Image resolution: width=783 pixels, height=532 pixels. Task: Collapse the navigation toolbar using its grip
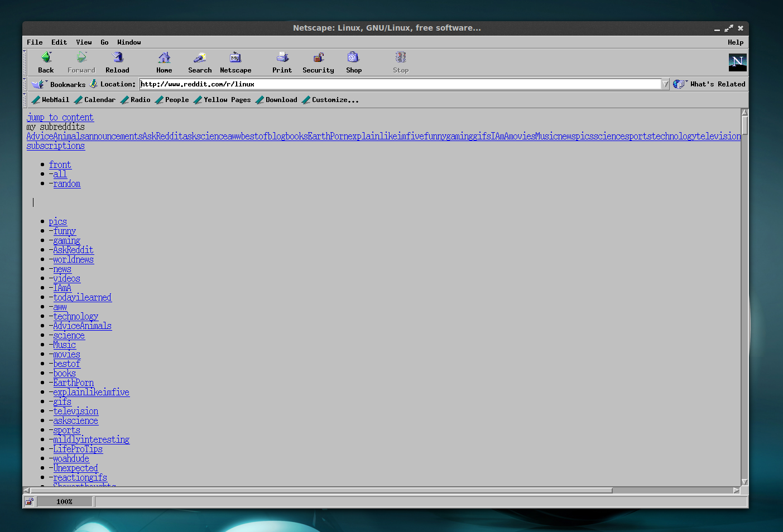point(25,62)
